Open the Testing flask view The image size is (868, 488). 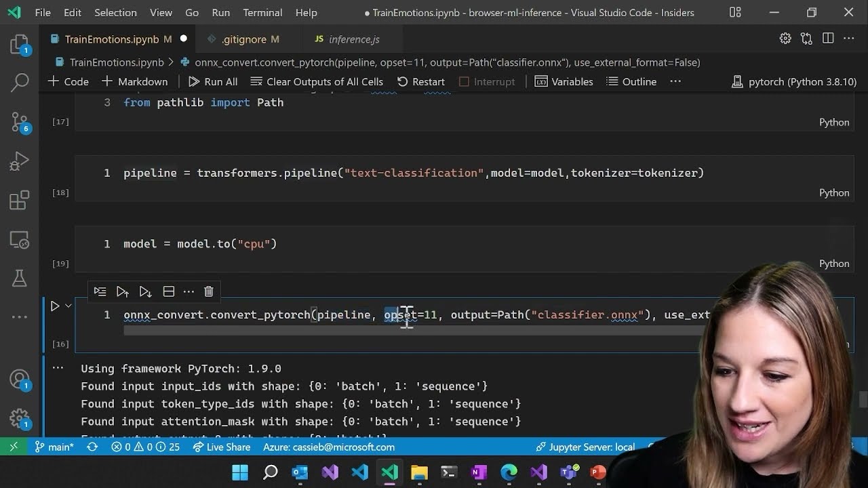click(20, 278)
